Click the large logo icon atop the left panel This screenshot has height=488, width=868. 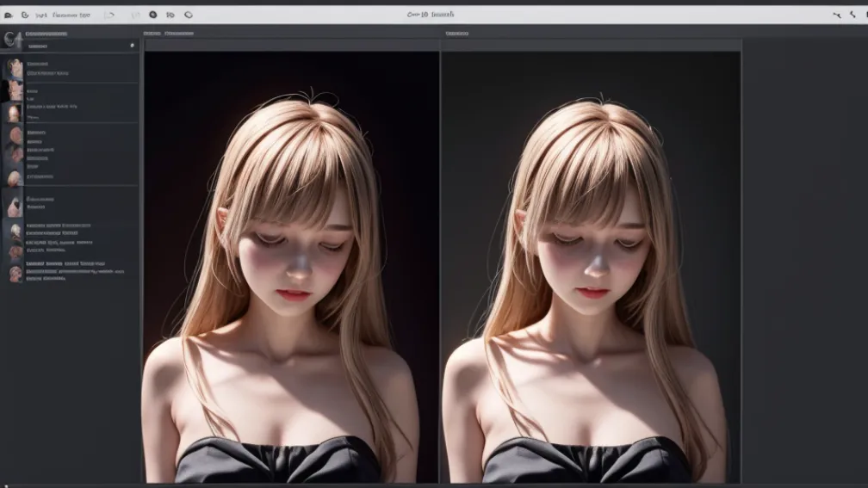coord(12,39)
